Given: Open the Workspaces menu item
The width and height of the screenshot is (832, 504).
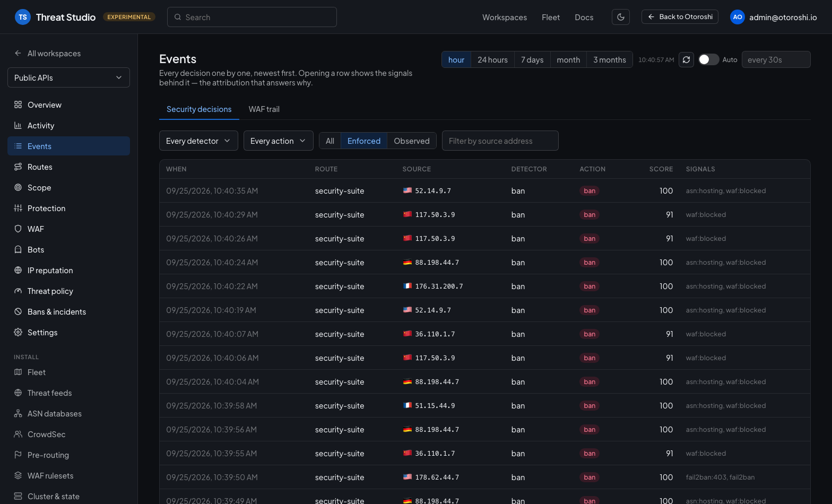Looking at the screenshot, I should coord(505,17).
